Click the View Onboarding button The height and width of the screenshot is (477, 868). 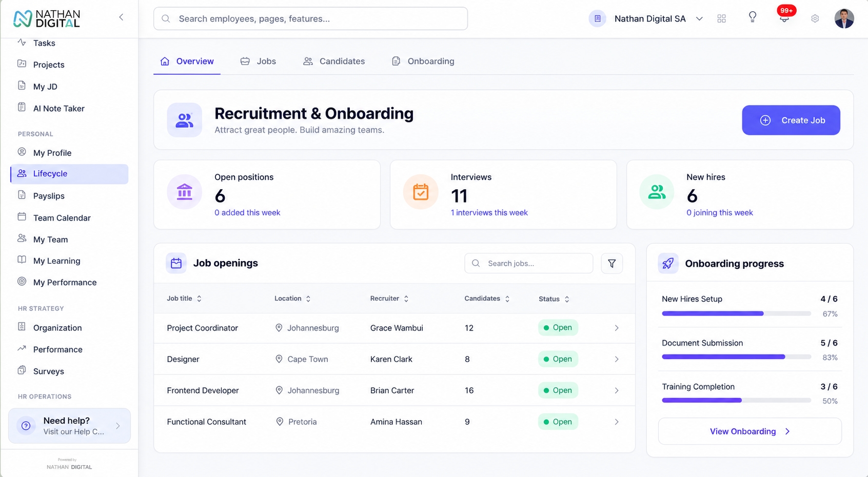click(x=749, y=431)
